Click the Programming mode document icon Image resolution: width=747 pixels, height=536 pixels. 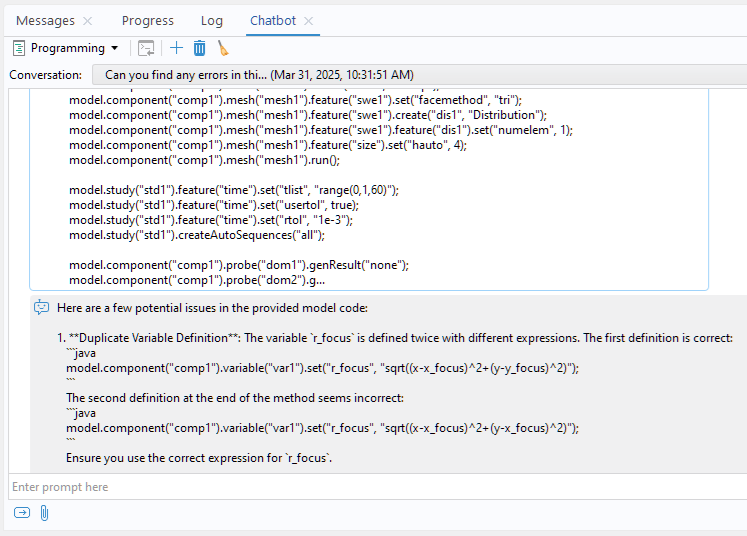(19, 48)
